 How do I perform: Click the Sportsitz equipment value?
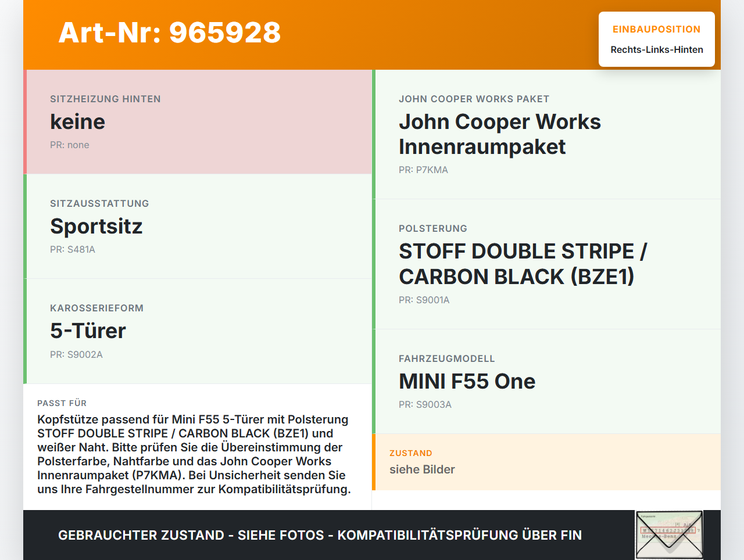tap(96, 227)
